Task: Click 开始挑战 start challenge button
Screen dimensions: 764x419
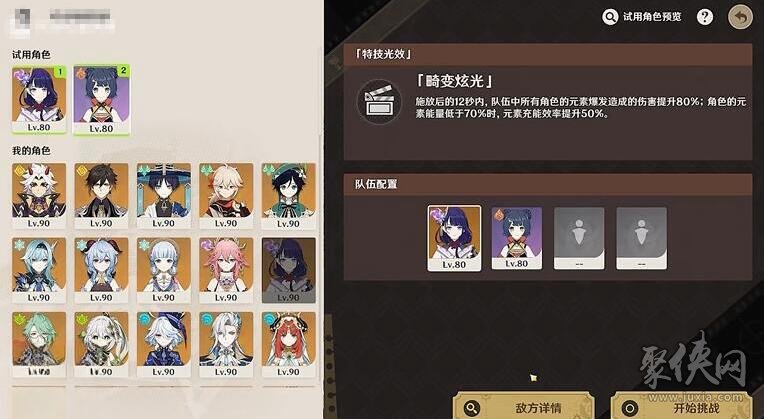Action: point(682,405)
